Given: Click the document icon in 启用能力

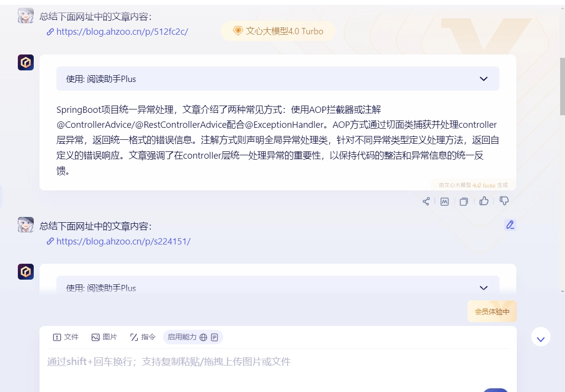Looking at the screenshot, I should 215,338.
